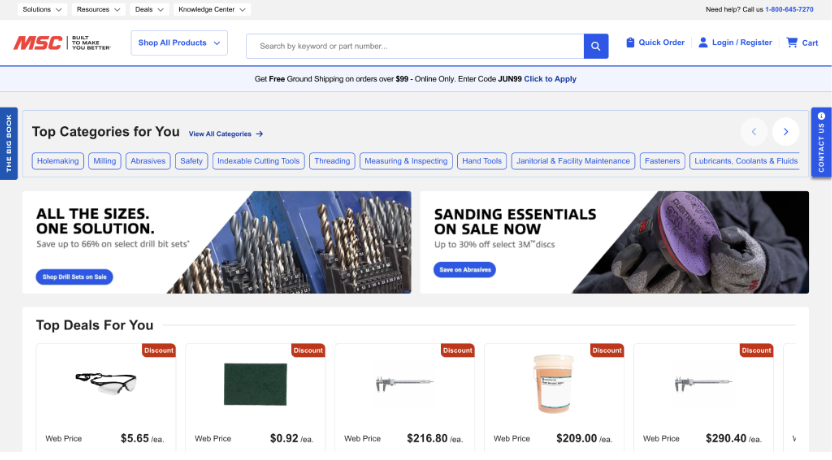Click the $216.80 /ea. price
832x460 pixels.
click(435, 438)
